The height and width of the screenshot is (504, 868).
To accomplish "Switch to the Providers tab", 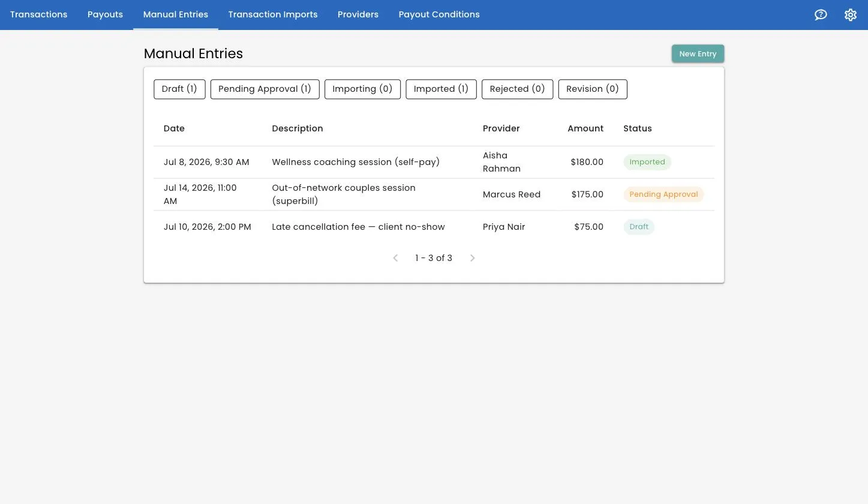I will tap(358, 14).
